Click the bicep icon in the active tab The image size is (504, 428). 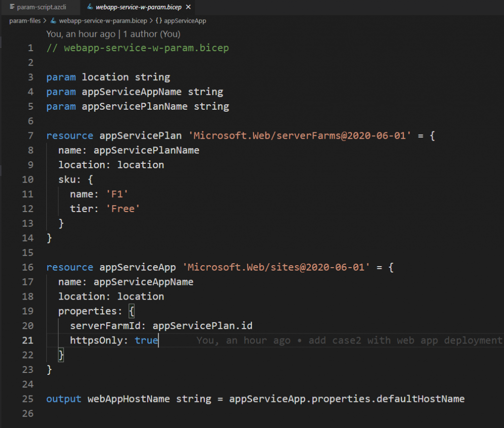coord(89,7)
